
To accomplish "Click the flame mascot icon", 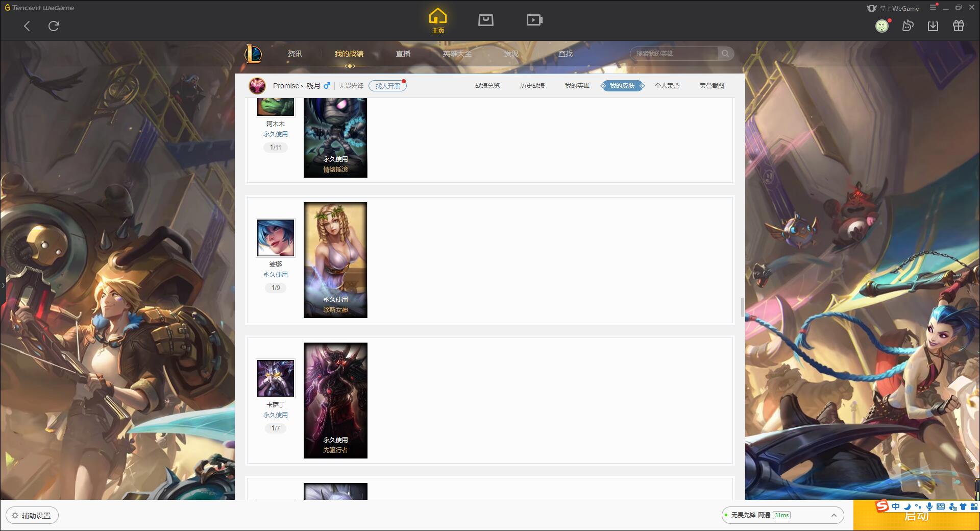I will click(908, 26).
